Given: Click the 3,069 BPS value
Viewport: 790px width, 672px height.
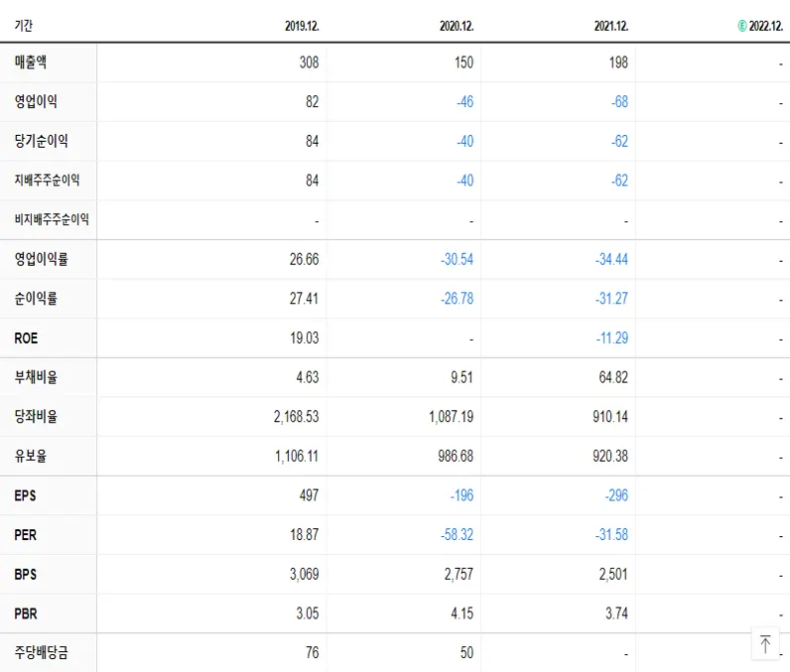Looking at the screenshot, I should click(305, 574).
